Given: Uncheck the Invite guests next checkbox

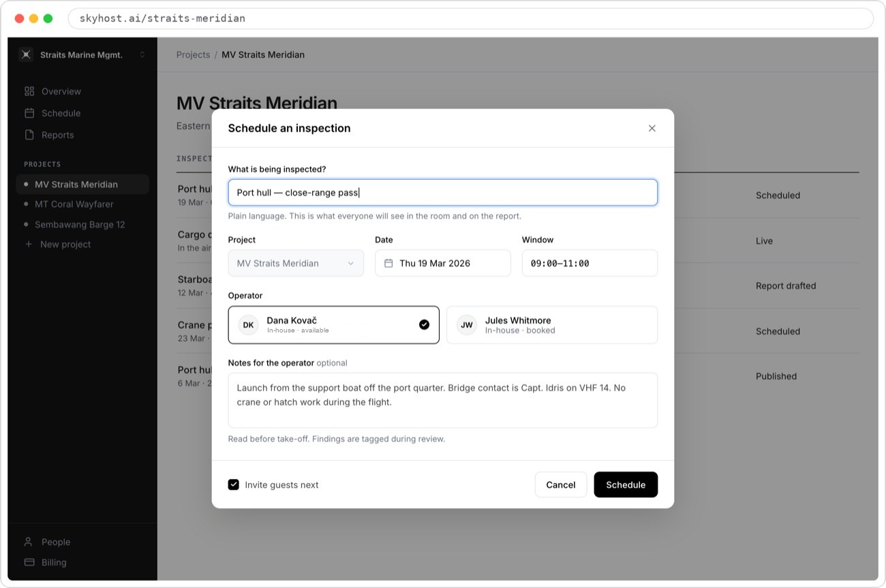Looking at the screenshot, I should pyautogui.click(x=234, y=484).
